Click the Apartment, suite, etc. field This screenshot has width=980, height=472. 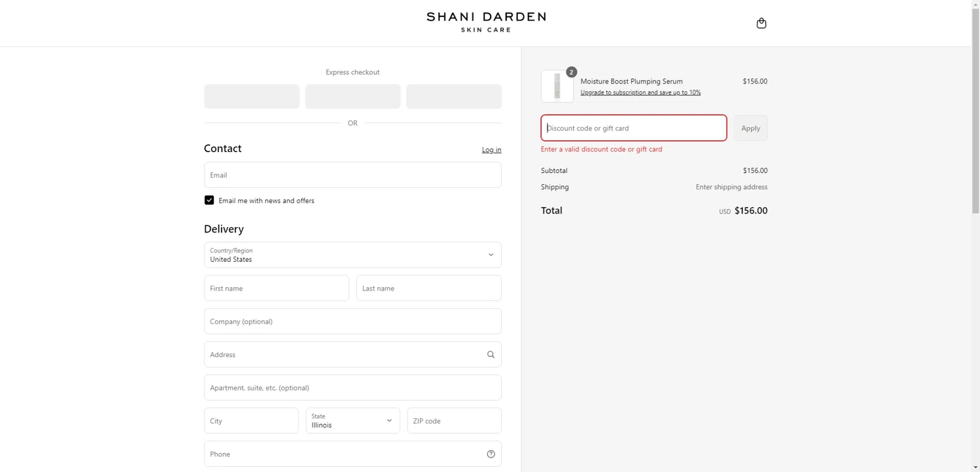[x=353, y=388]
